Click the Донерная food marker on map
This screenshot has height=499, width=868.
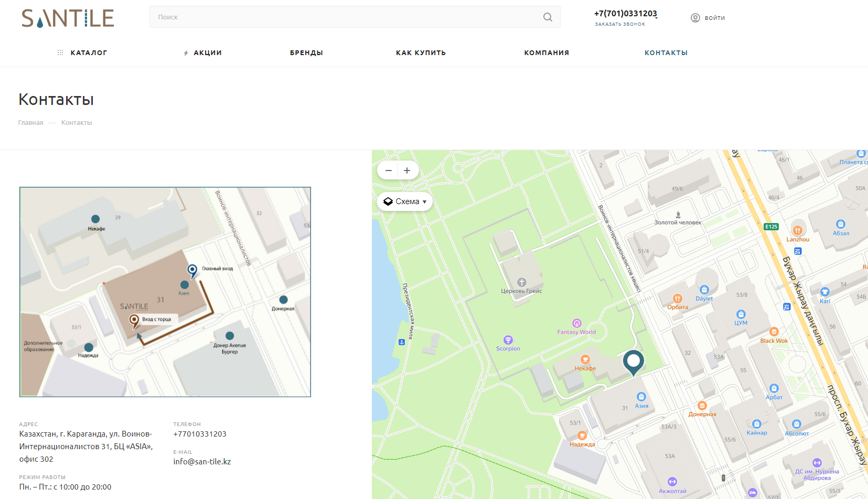(x=702, y=406)
